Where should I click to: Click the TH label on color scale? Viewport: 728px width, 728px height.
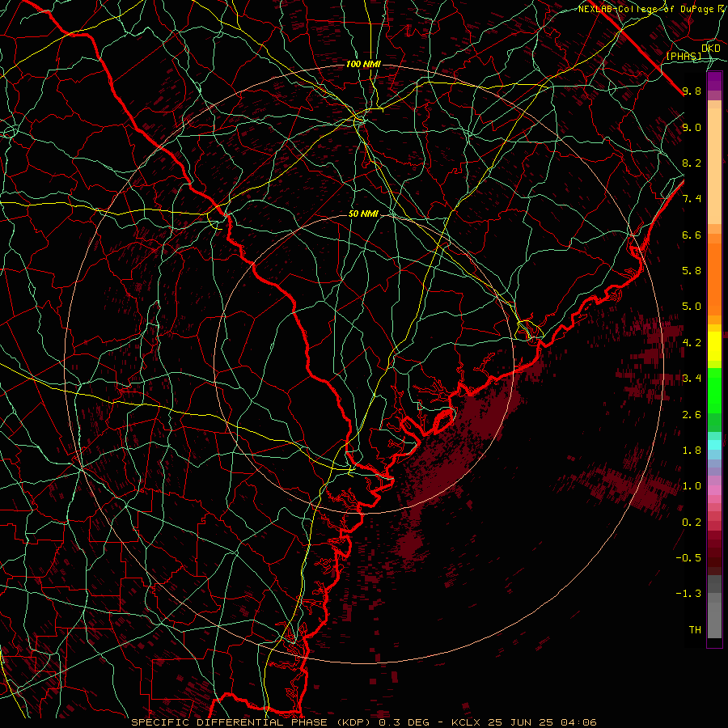pyautogui.click(x=695, y=629)
